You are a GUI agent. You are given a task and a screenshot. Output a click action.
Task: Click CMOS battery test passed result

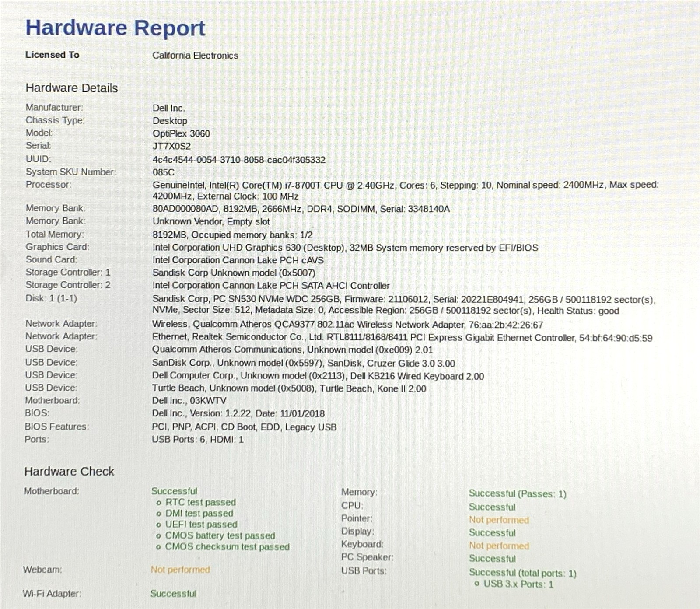pyautogui.click(x=220, y=535)
